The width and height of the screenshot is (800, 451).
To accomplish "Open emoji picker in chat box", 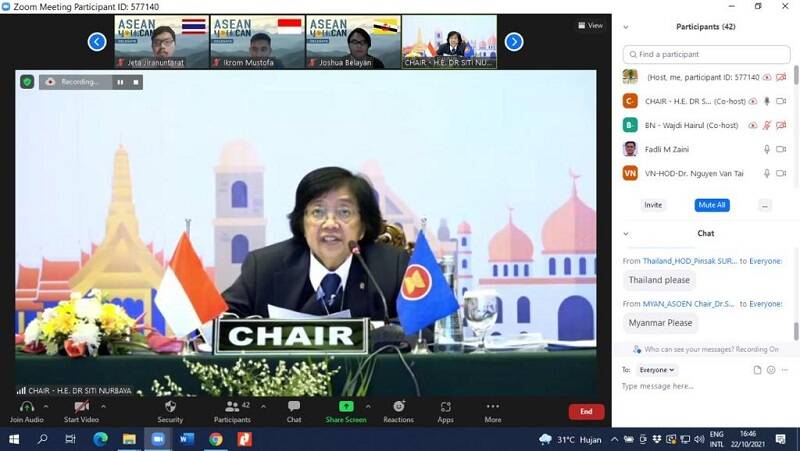I will (770, 370).
